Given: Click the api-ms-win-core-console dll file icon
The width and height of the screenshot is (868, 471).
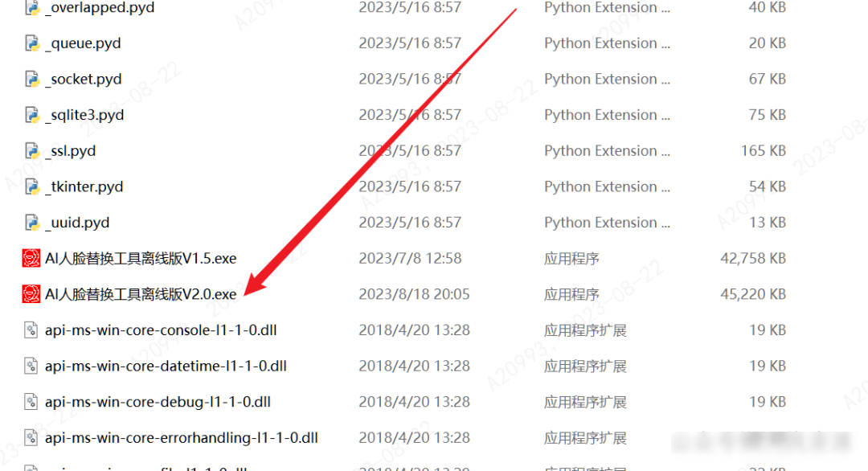Looking at the screenshot, I should coord(31,330).
